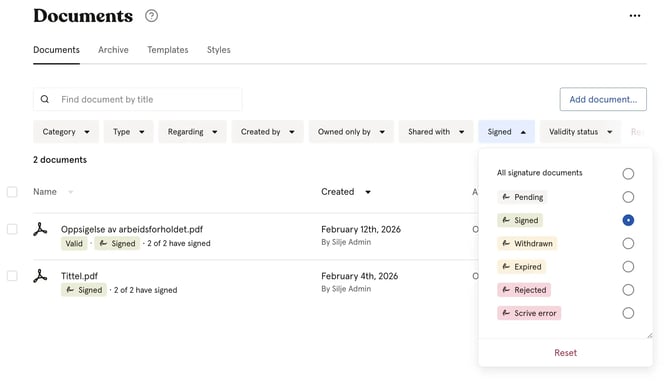Click Signed badge under Tittel.pdf
Viewport: 670px width, 383px height.
[x=84, y=290]
